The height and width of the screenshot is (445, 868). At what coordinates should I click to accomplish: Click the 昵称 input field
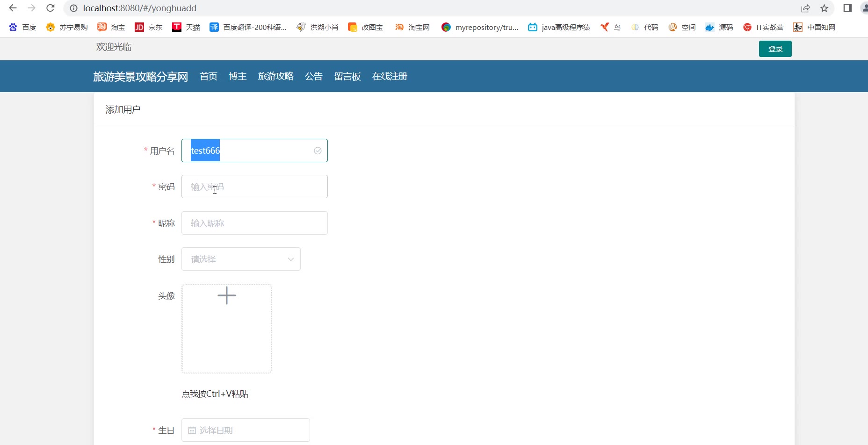point(254,223)
